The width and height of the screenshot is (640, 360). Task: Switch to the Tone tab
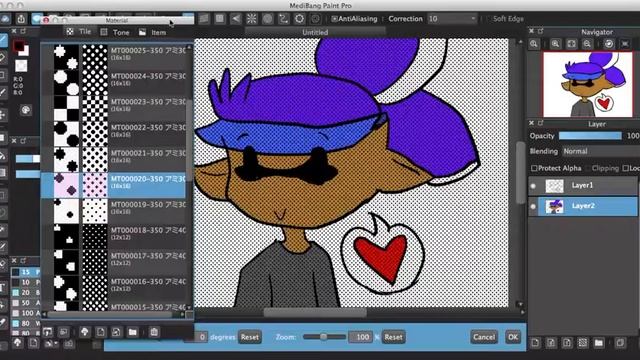pos(116,32)
